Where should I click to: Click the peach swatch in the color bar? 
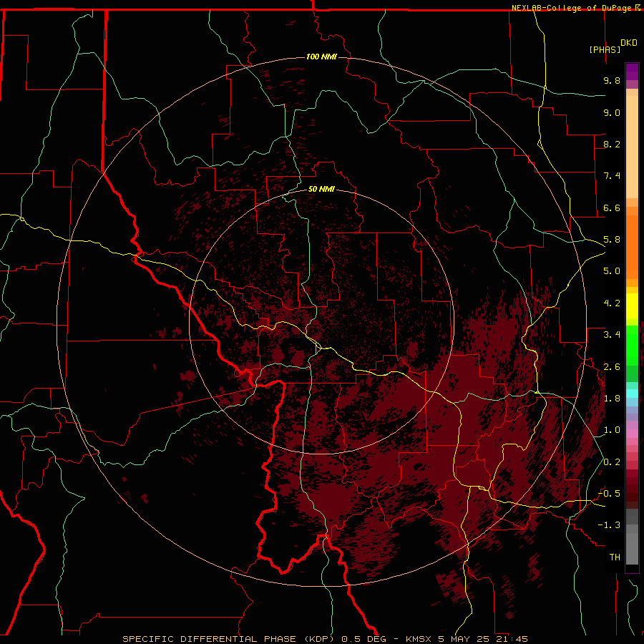632,147
